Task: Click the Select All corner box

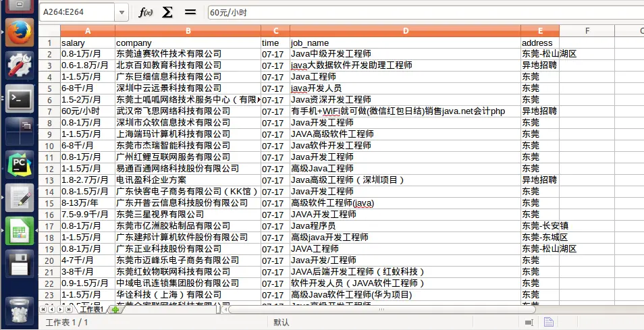Action: (x=49, y=31)
